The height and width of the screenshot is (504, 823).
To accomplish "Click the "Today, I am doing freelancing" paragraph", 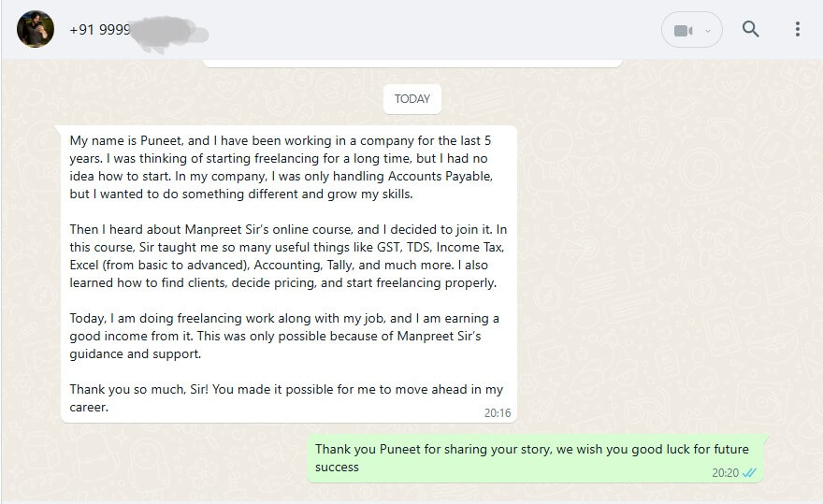I will click(x=281, y=337).
